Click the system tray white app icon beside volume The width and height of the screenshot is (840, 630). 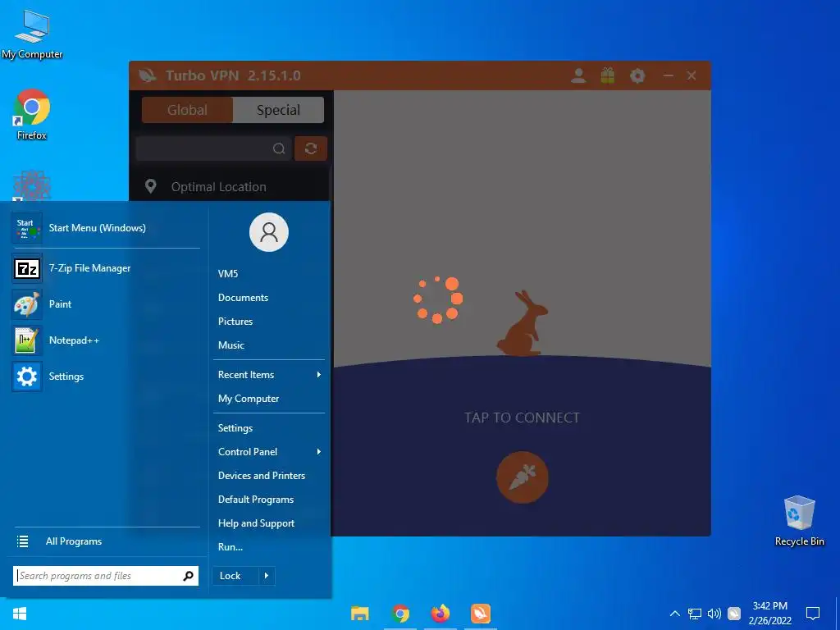coord(734,614)
